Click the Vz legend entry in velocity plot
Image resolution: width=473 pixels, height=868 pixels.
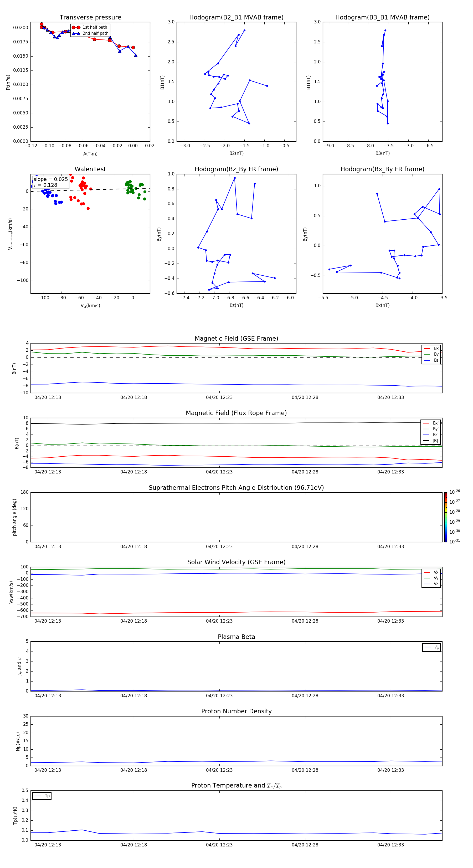pyautogui.click(x=431, y=584)
